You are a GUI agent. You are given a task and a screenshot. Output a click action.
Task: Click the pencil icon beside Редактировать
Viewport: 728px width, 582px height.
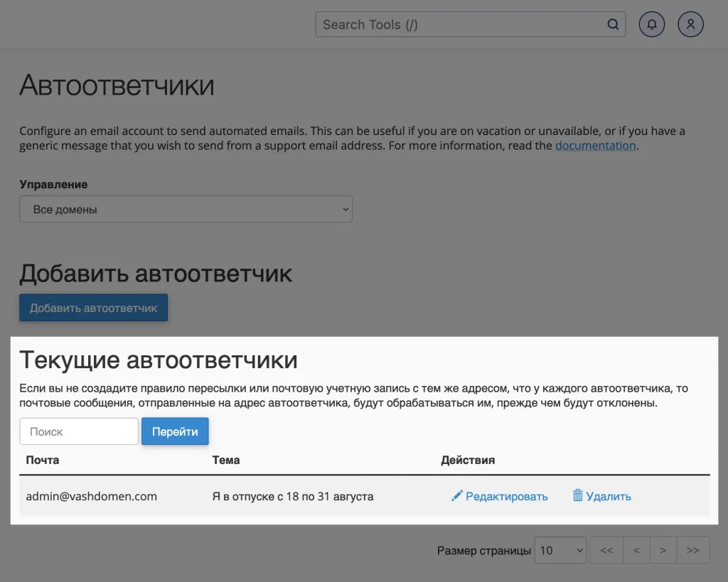point(456,496)
